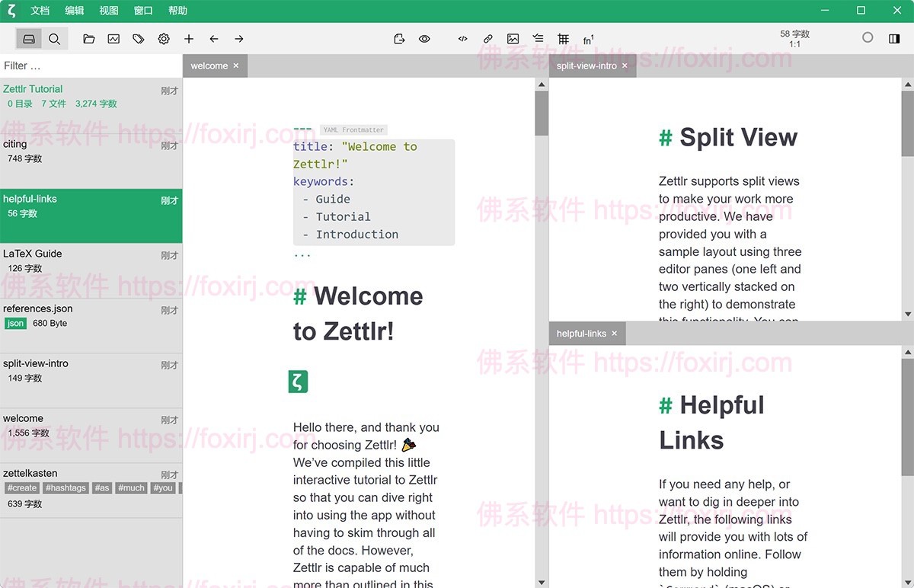Click the welcome pane's vertical scrollbar thumb

point(541,113)
